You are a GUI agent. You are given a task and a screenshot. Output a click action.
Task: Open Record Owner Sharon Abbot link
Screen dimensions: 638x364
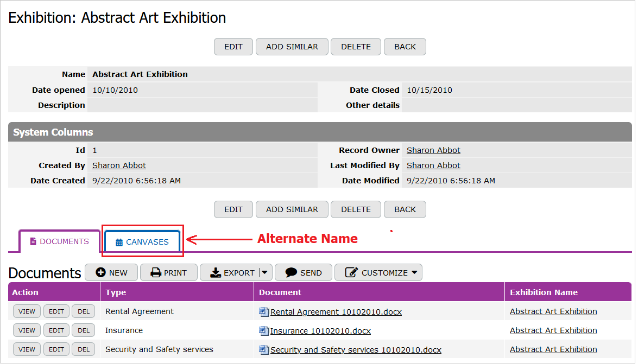[433, 150]
